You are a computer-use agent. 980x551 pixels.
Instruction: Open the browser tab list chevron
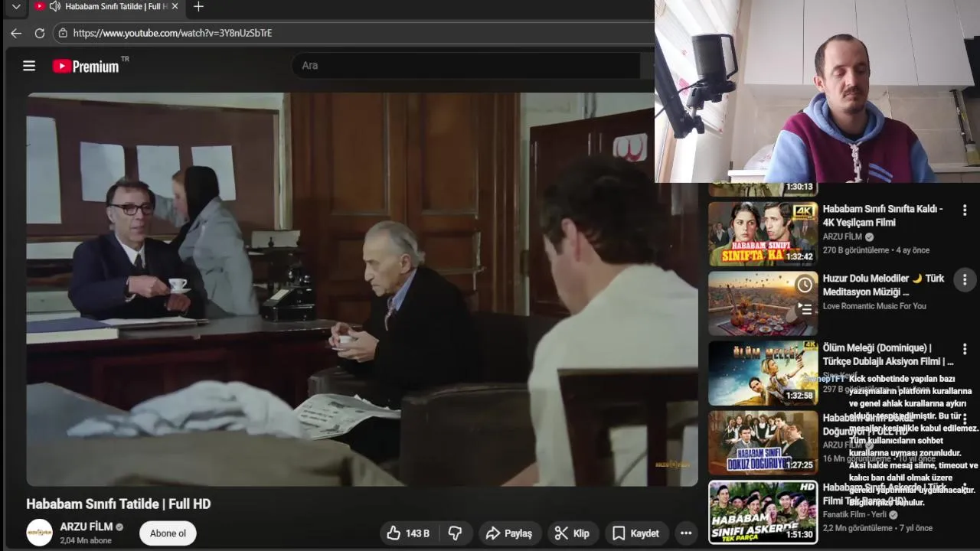pyautogui.click(x=15, y=6)
